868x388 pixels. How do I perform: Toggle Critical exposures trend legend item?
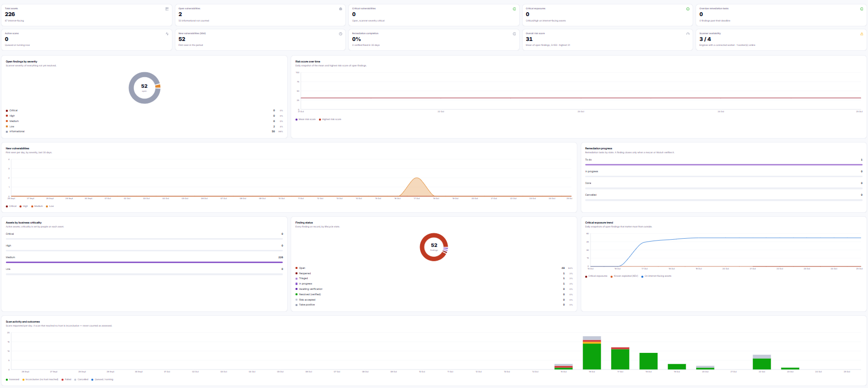tap(596, 276)
